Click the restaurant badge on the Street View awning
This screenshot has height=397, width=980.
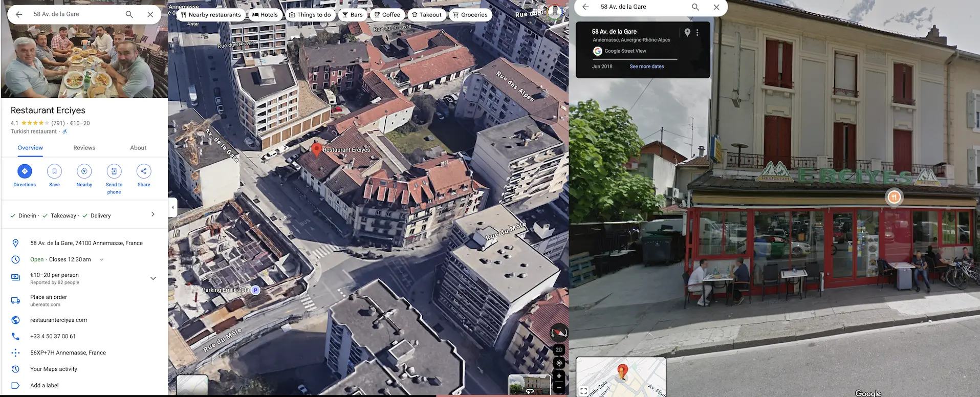pos(894,197)
